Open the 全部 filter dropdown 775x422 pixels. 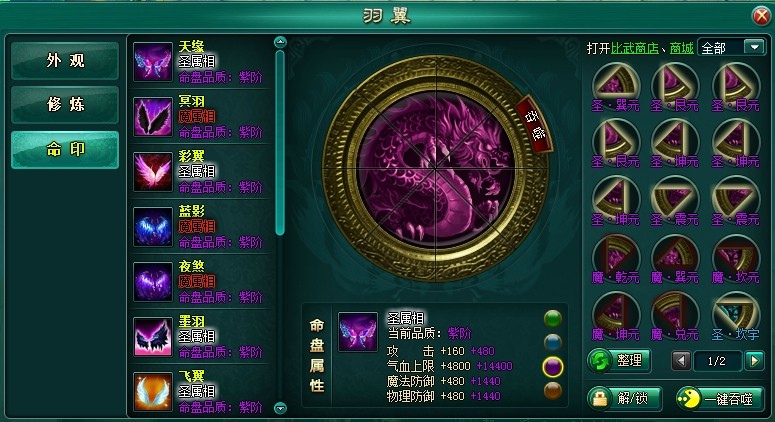(731, 47)
